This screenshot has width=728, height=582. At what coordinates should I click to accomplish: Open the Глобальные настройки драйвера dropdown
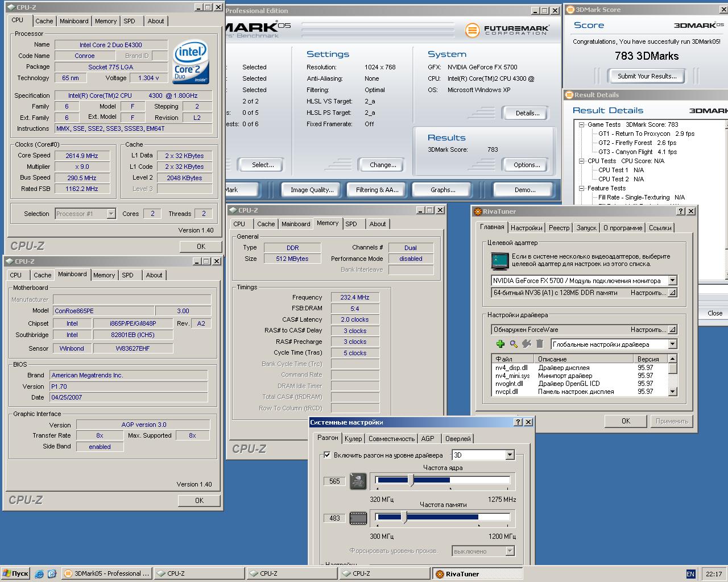click(x=672, y=344)
